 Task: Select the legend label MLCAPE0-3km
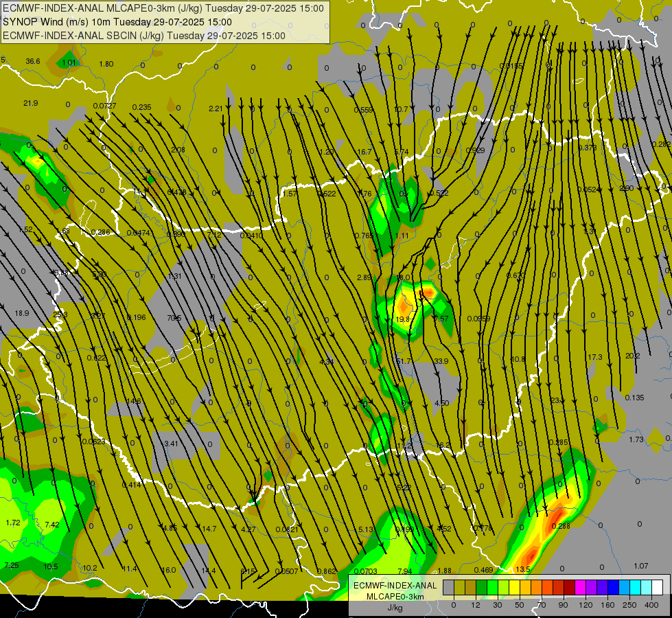tap(395, 596)
